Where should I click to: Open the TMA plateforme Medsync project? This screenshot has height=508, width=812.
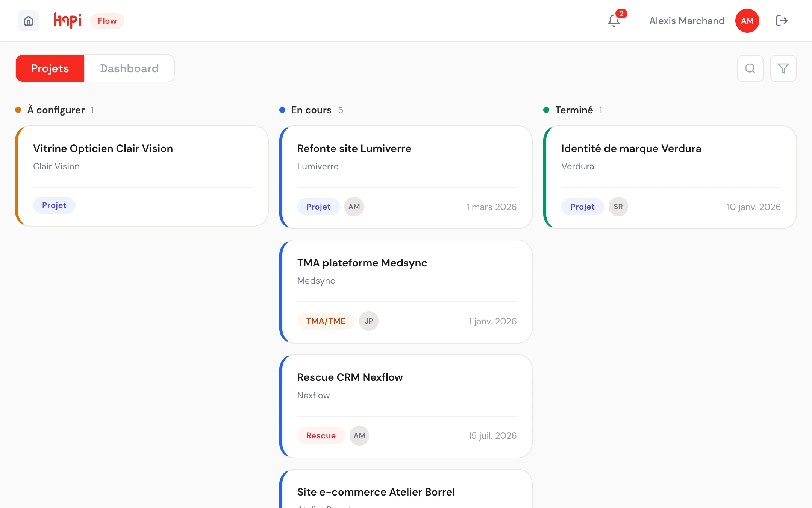406,292
